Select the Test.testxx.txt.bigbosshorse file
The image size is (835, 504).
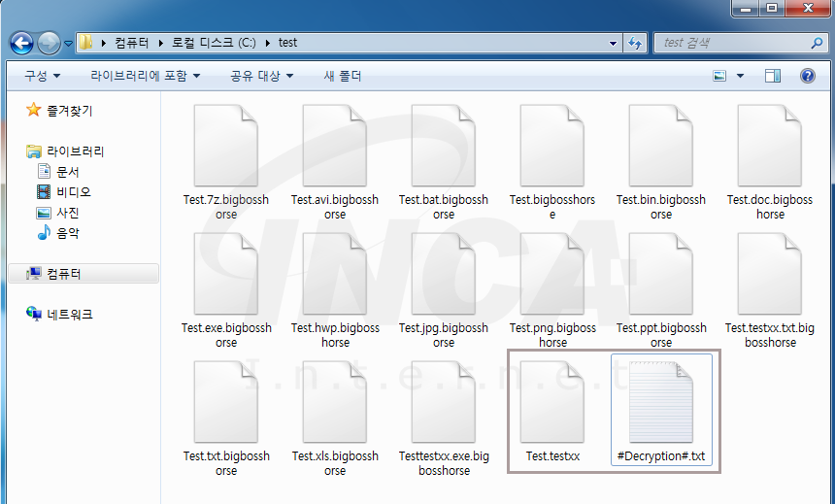point(770,290)
